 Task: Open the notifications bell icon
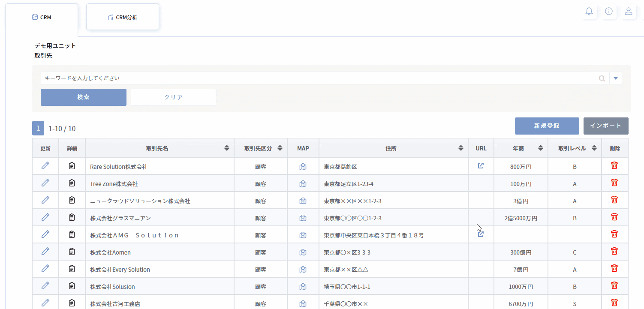(x=589, y=12)
